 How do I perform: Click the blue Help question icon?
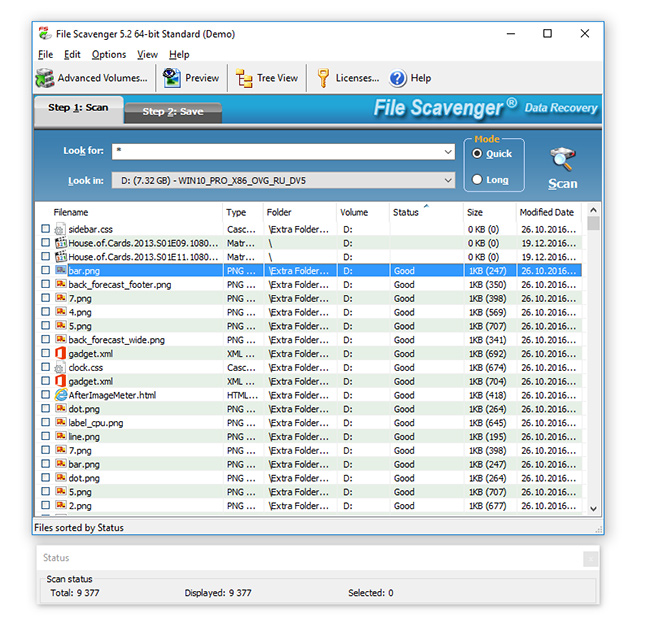tap(398, 78)
